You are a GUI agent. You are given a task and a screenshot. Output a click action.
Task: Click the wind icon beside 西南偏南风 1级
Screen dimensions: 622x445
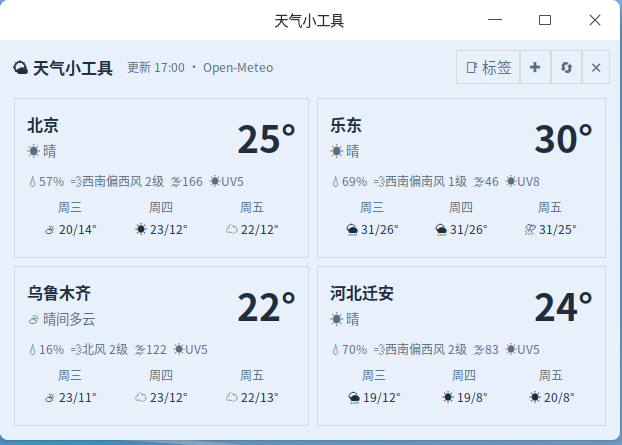379,182
